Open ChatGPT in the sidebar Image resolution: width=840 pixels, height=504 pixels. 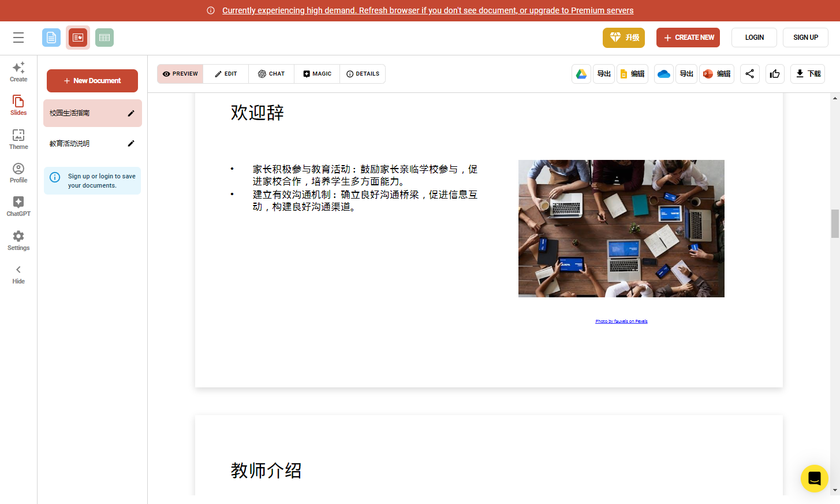coord(18,206)
